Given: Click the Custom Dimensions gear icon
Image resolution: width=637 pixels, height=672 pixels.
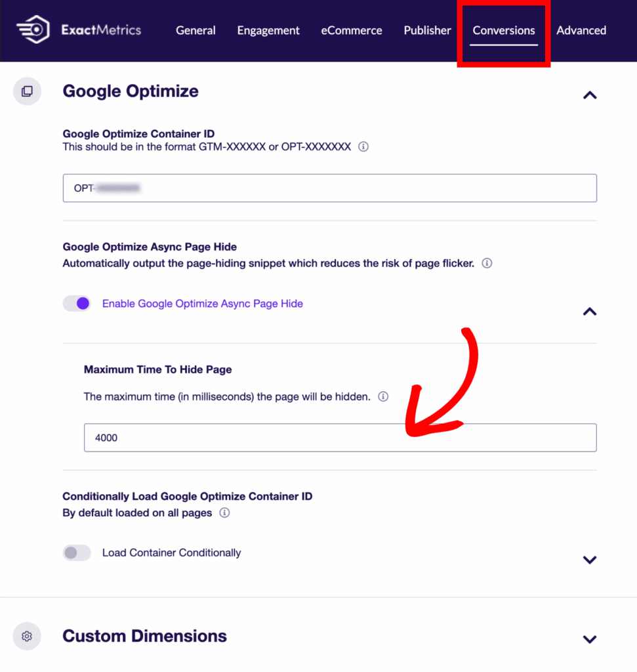Looking at the screenshot, I should point(27,636).
